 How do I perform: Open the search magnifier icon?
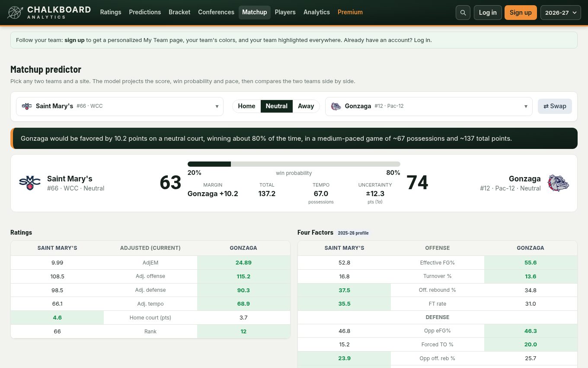click(x=463, y=13)
